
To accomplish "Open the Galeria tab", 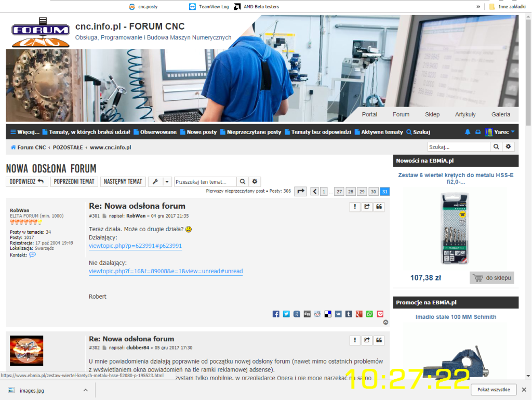I will click(501, 114).
